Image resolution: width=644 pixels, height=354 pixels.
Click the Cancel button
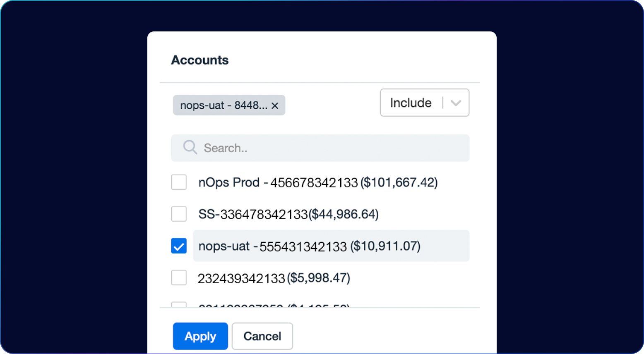pos(262,336)
